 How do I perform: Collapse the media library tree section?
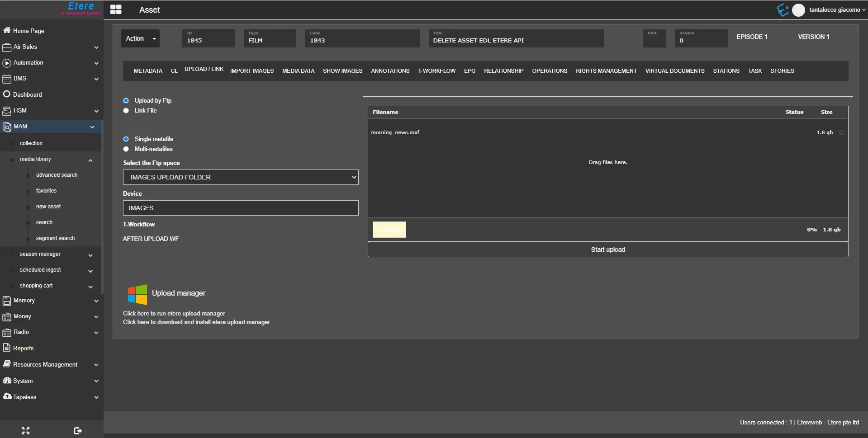click(90, 160)
